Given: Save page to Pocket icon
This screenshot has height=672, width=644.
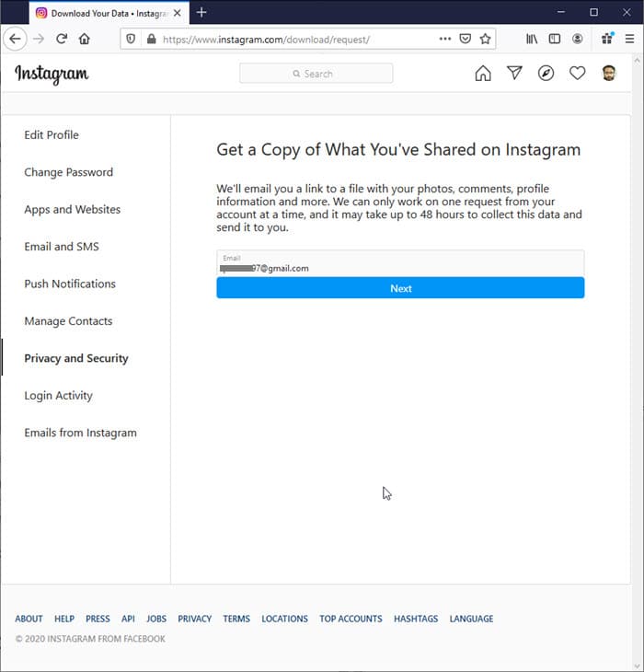Looking at the screenshot, I should coord(465,39).
